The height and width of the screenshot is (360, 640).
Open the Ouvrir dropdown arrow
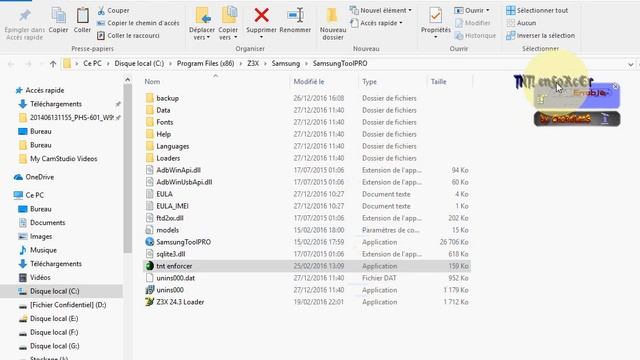coord(487,11)
